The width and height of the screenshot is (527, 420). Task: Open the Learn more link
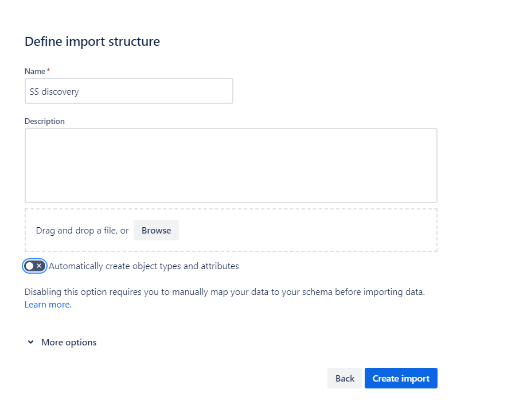point(47,305)
